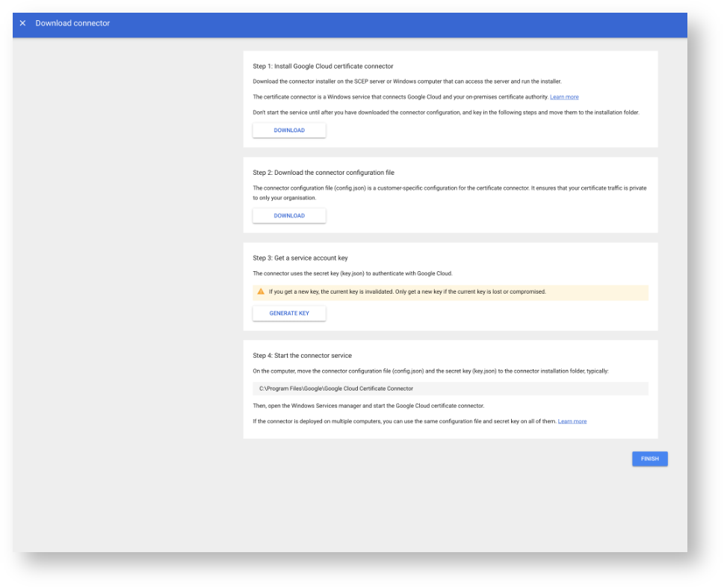The image size is (724, 588).
Task: Click the don't start the service notice
Action: point(445,112)
